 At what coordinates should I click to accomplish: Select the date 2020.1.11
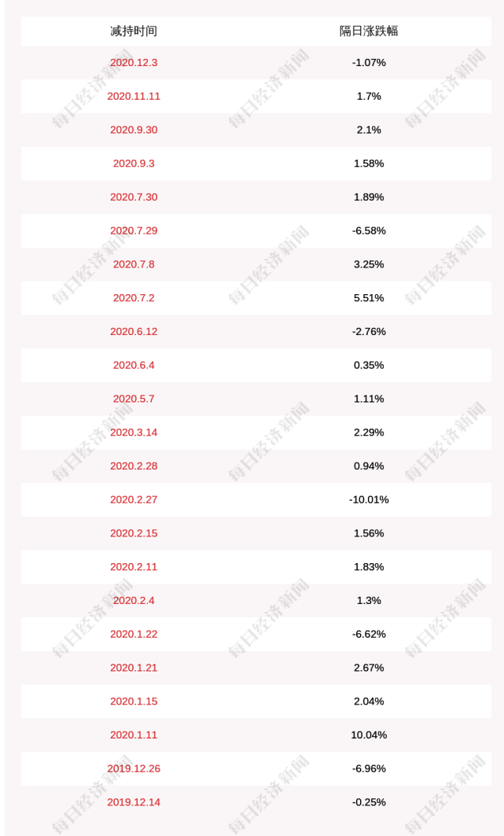point(134,735)
